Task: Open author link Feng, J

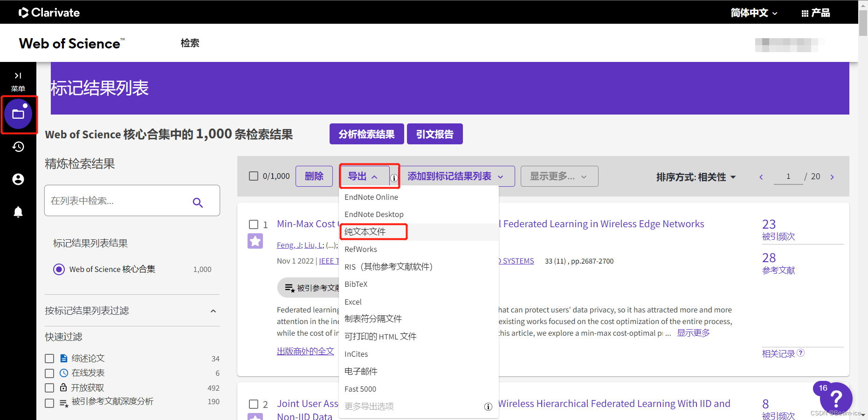Action: pos(289,245)
